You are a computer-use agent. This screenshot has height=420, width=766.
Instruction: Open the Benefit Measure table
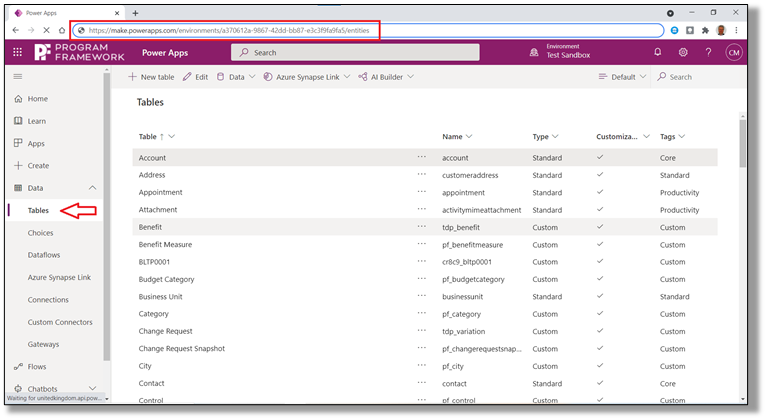tap(165, 244)
